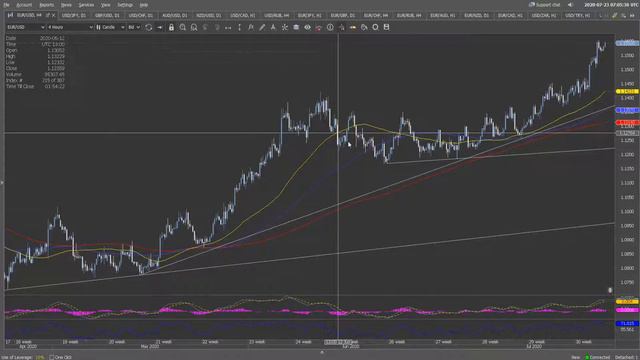This screenshot has width=640, height=360.
Task: Switch to the EUR/GBP D1 tab
Action: [342, 15]
